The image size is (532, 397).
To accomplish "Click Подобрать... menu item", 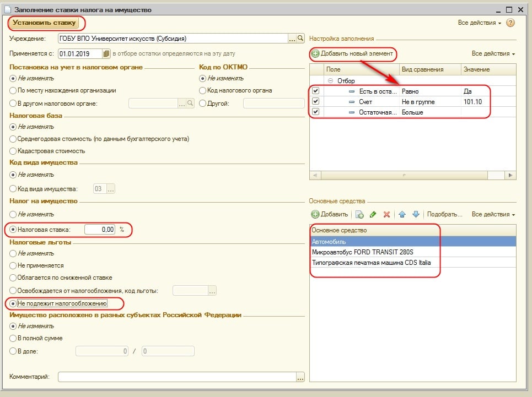I will (x=444, y=214).
